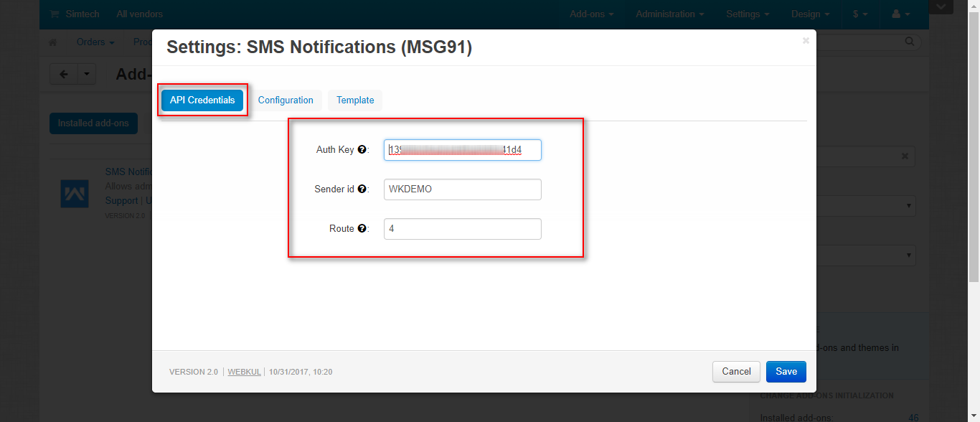The width and height of the screenshot is (980, 422).
Task: Click the Route input field
Action: coord(463,229)
